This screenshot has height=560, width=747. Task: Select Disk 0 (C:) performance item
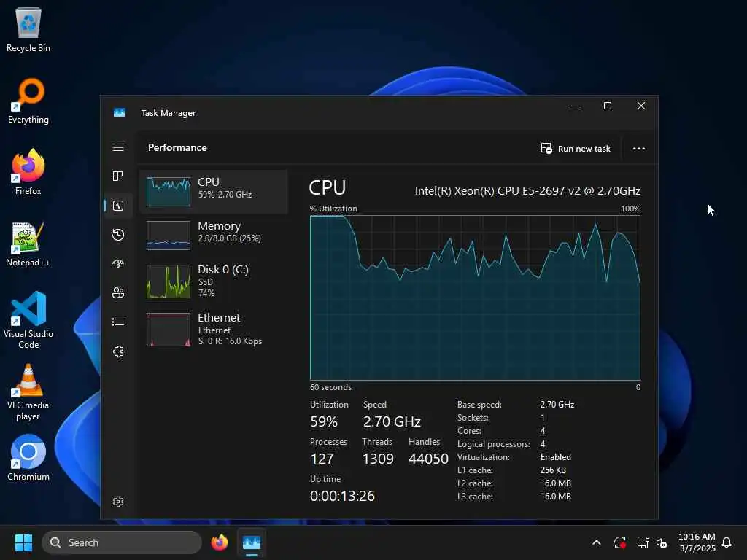pyautogui.click(x=214, y=281)
